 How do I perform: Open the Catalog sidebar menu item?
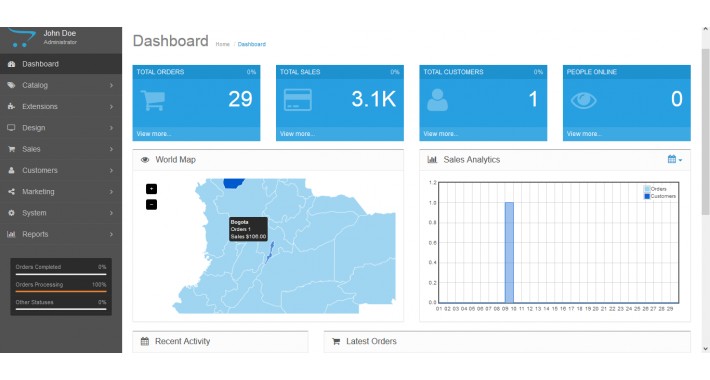(x=61, y=85)
